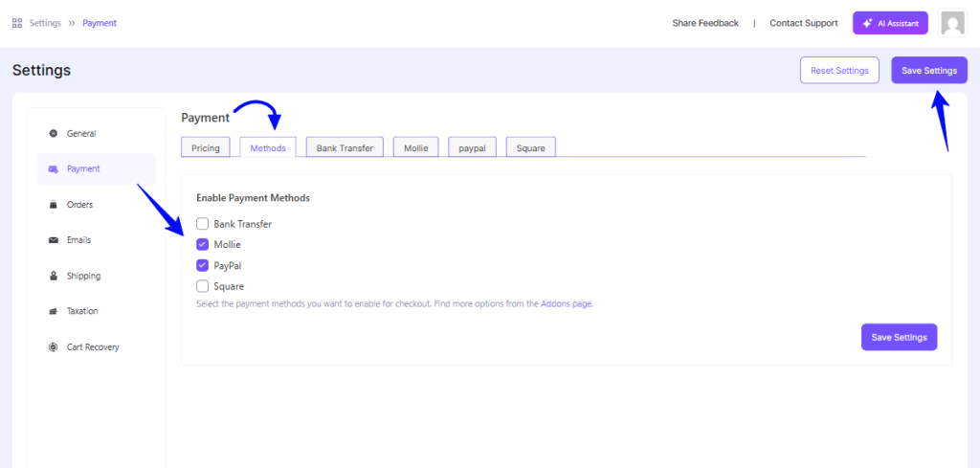Click the sparkle icon in AI Assistant
980x468 pixels.
click(867, 23)
